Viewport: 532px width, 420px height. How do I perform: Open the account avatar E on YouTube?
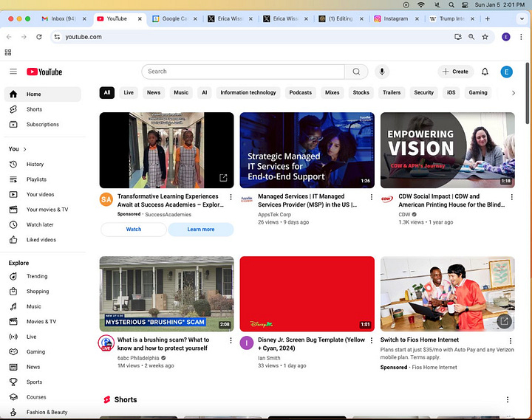(507, 72)
